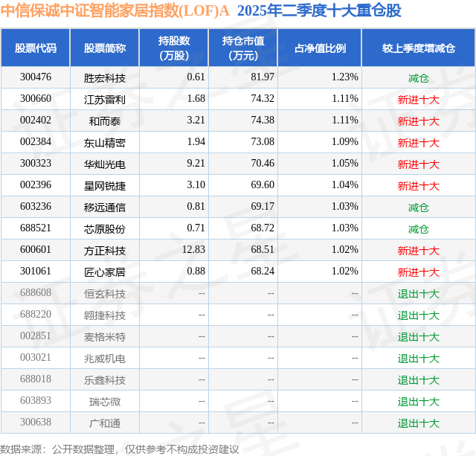Select stock code 002384

(36, 142)
